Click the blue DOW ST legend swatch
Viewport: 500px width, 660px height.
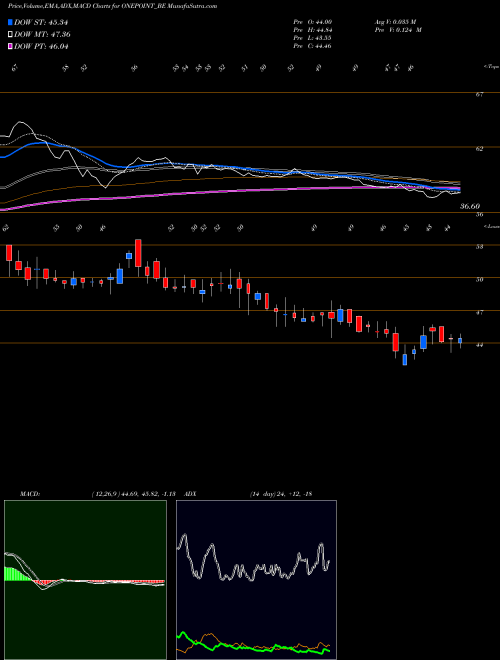10,22
